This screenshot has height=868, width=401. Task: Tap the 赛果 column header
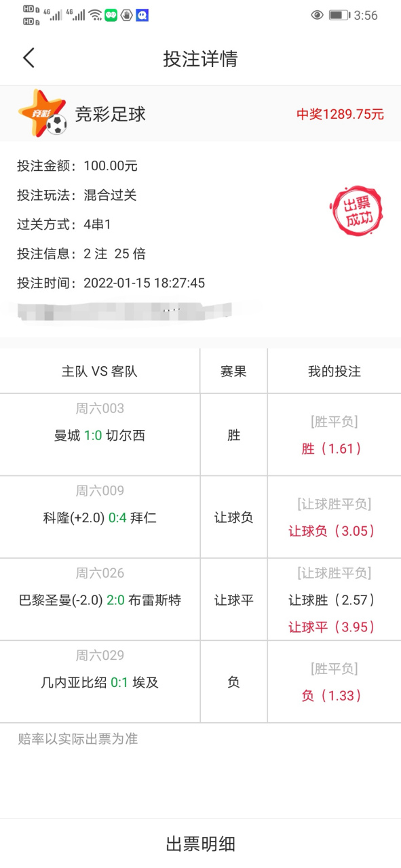(233, 370)
